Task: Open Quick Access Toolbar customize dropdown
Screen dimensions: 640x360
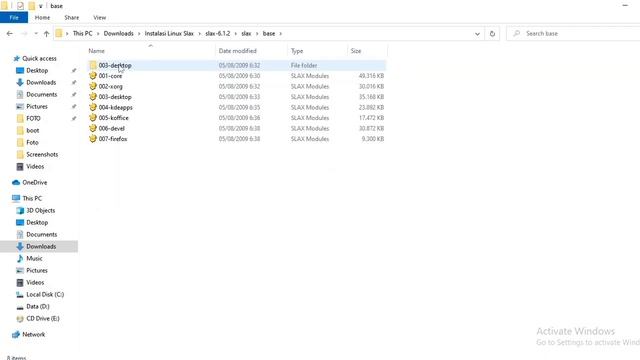Action: click(40, 6)
